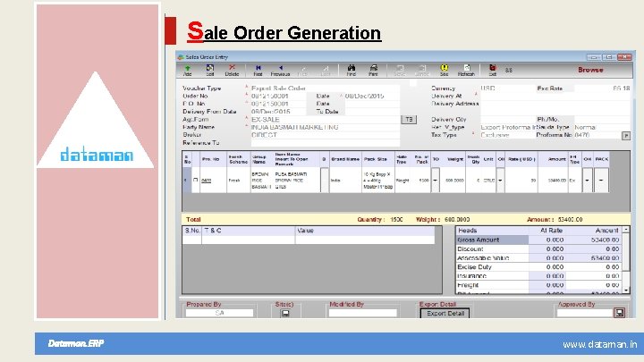The height and width of the screenshot is (362, 644).
Task: Click the Proforma No lookup button
Action: coord(626,135)
